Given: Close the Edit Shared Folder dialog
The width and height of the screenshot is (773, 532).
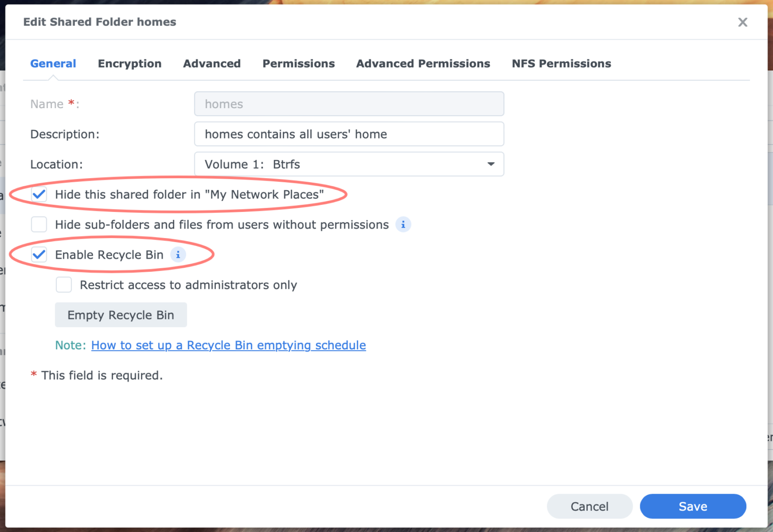Looking at the screenshot, I should click(x=742, y=22).
